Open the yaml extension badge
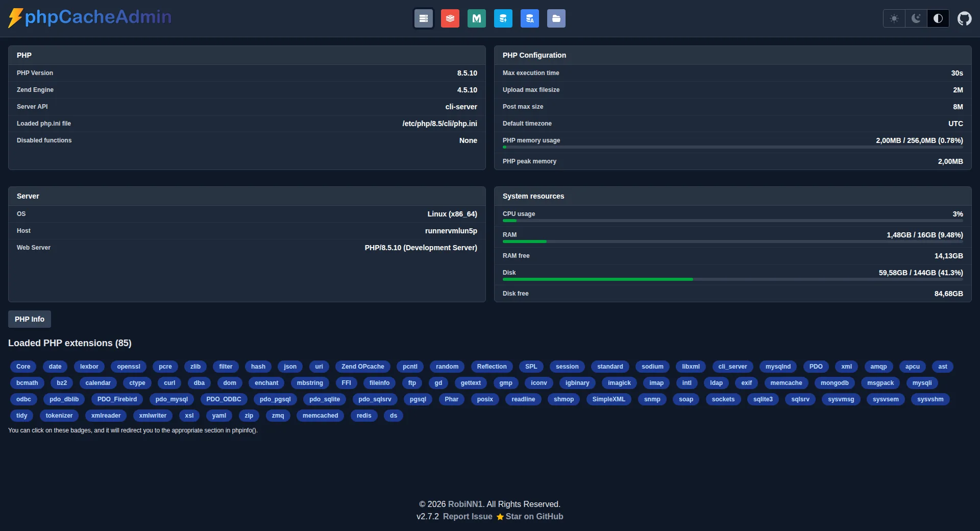980x531 pixels. click(x=219, y=416)
